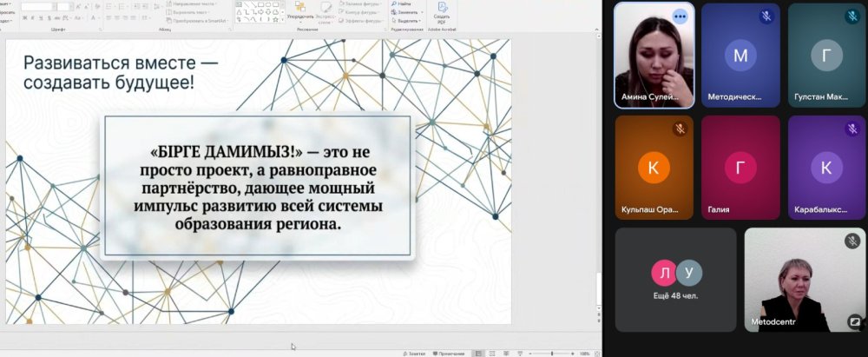Open Абзац group dialog launcher

229,30
